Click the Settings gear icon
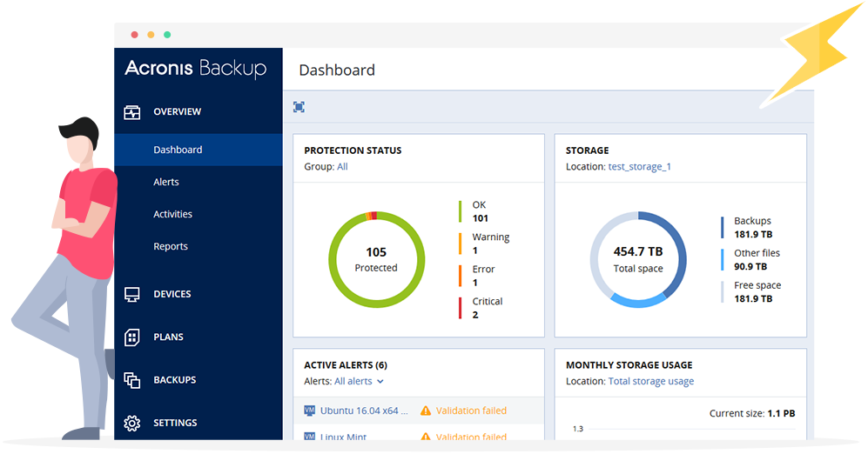868x454 pixels. pos(132,423)
